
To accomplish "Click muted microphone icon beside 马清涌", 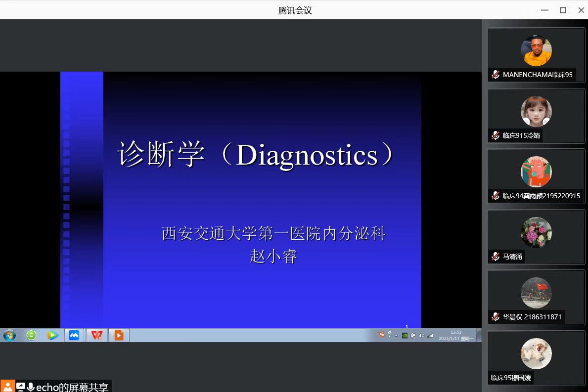I will tap(496, 257).
